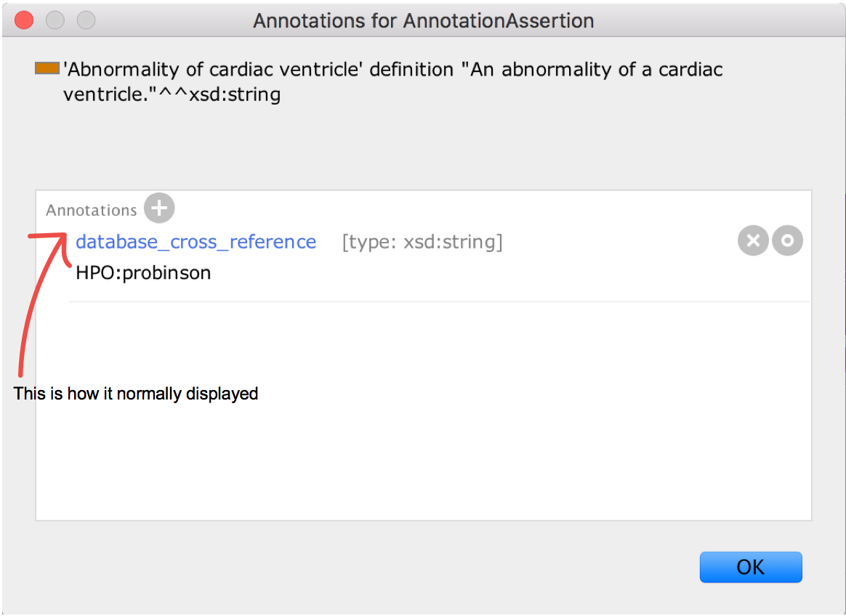Image resolution: width=846 pixels, height=616 pixels.
Task: Click the note reading 'This is how it normally displayed'
Action: [x=135, y=394]
